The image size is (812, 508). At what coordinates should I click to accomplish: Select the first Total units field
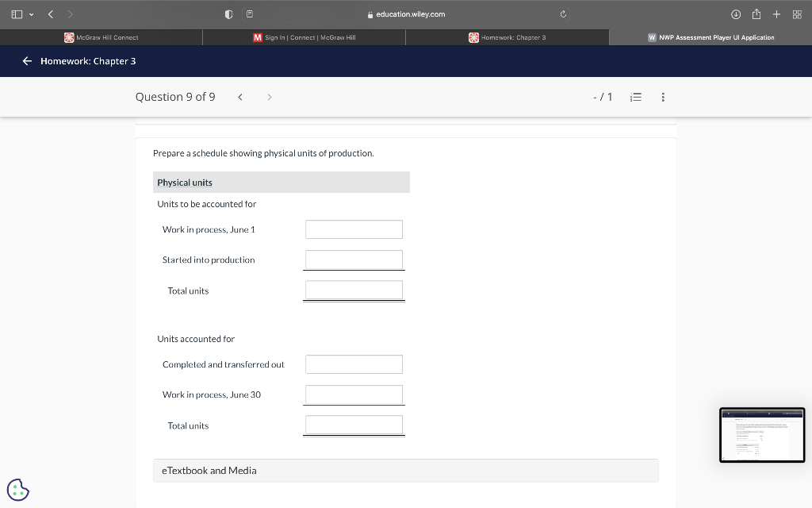[354, 290]
